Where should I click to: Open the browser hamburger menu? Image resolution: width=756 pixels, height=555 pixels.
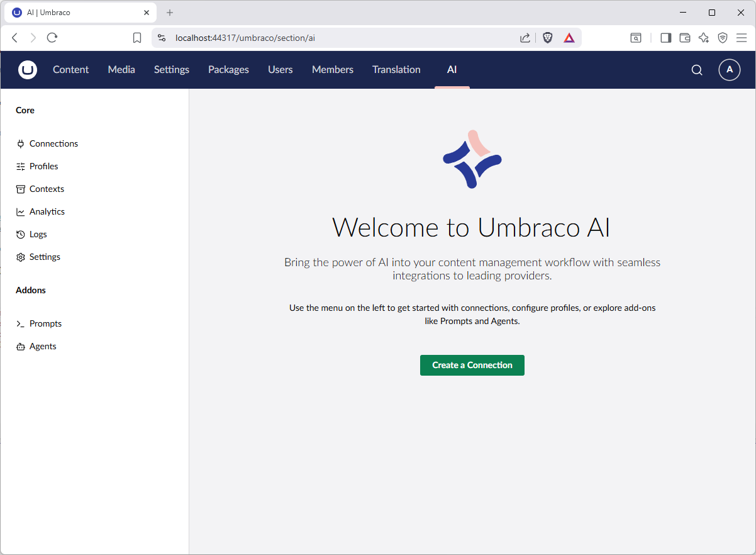coord(742,38)
